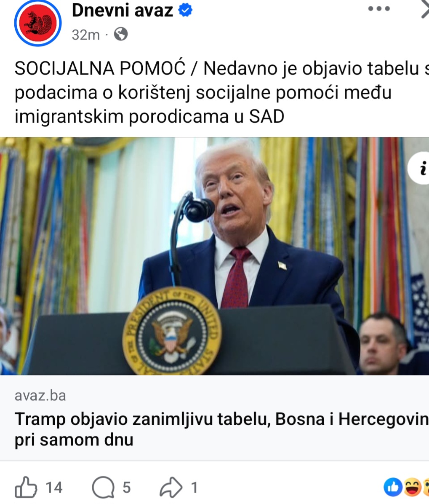View the 1 share count
Screen dimensions: 429x504
[194, 488]
